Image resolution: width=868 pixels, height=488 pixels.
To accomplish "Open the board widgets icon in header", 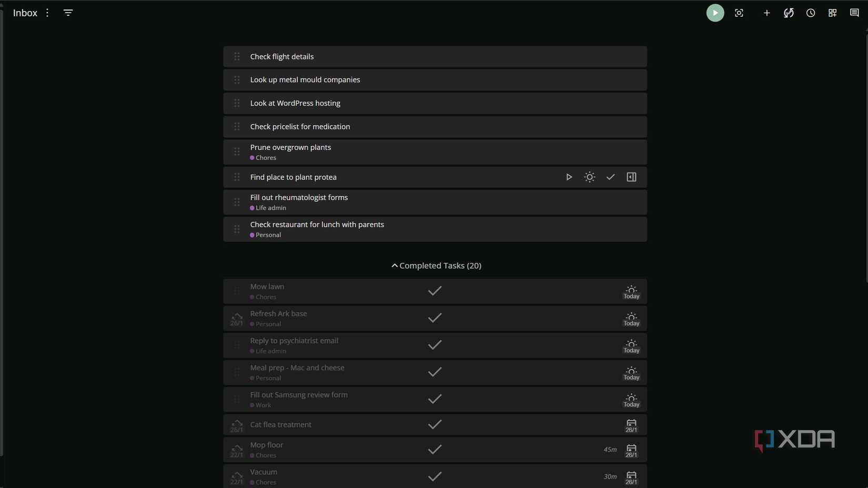I will tap(832, 13).
